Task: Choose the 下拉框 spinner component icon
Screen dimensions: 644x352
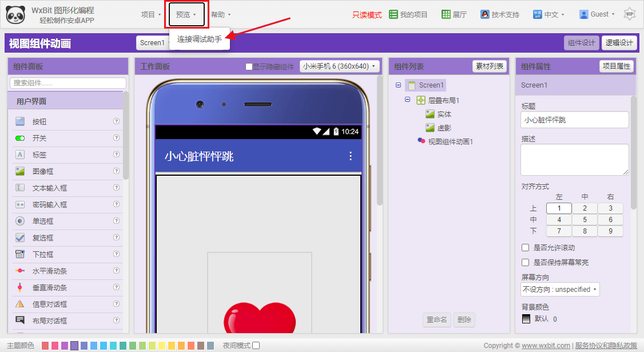Action: [19, 254]
